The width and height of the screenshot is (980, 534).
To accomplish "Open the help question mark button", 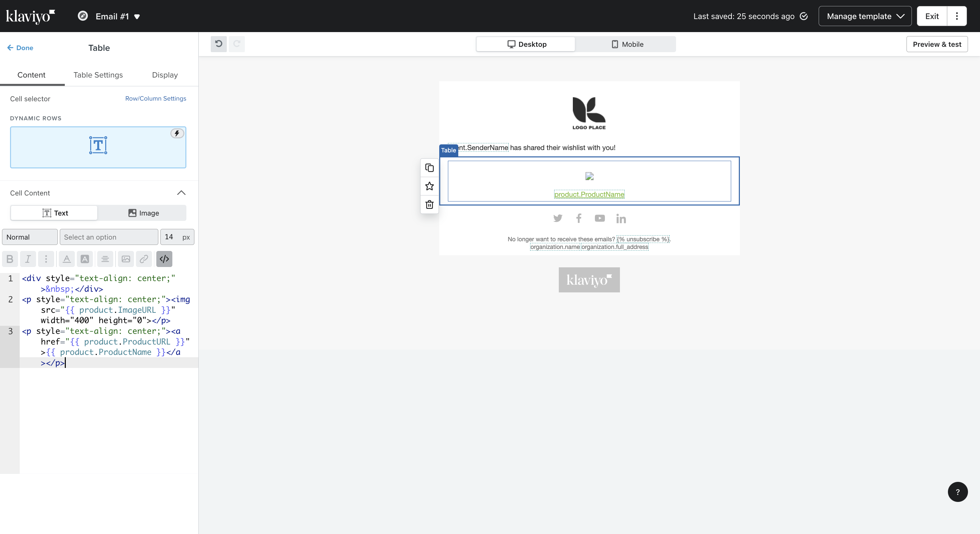I will click(x=957, y=492).
